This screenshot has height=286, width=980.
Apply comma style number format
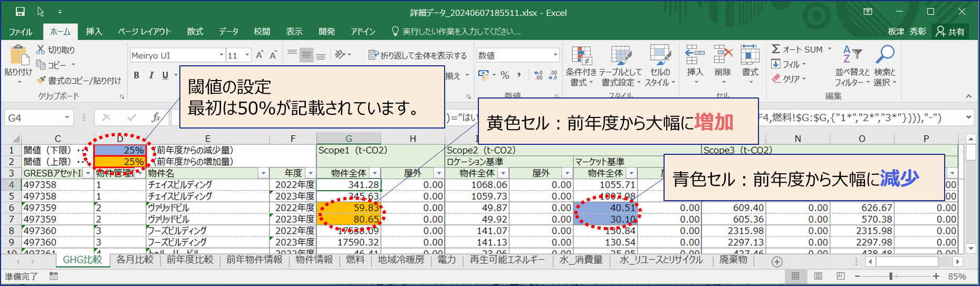click(x=519, y=75)
